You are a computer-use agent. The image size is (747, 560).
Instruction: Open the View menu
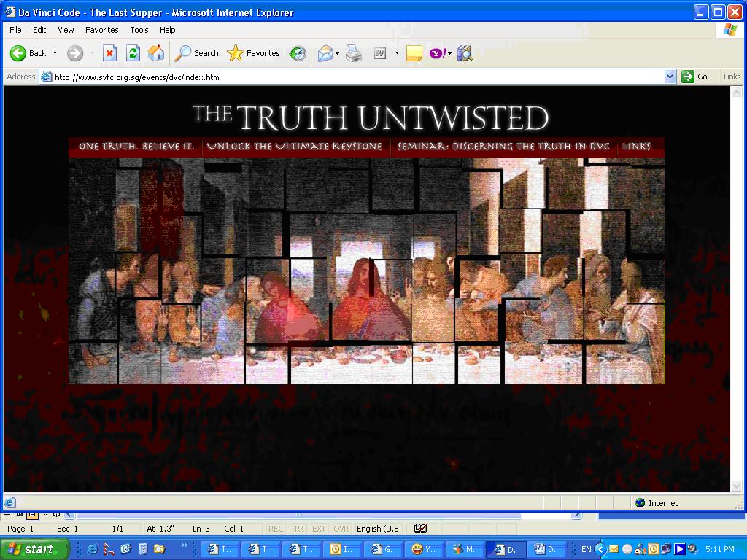coord(66,29)
